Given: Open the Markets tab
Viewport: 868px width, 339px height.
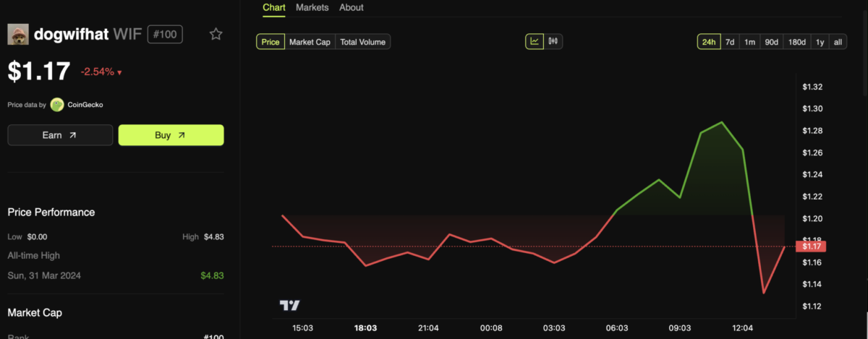Looking at the screenshot, I should point(312,7).
